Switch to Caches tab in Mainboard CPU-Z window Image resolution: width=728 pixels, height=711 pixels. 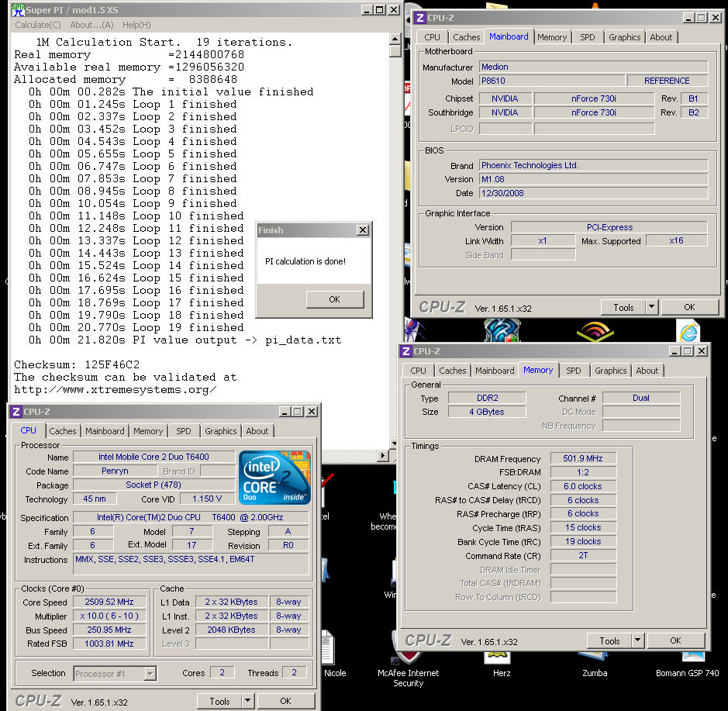tap(466, 37)
